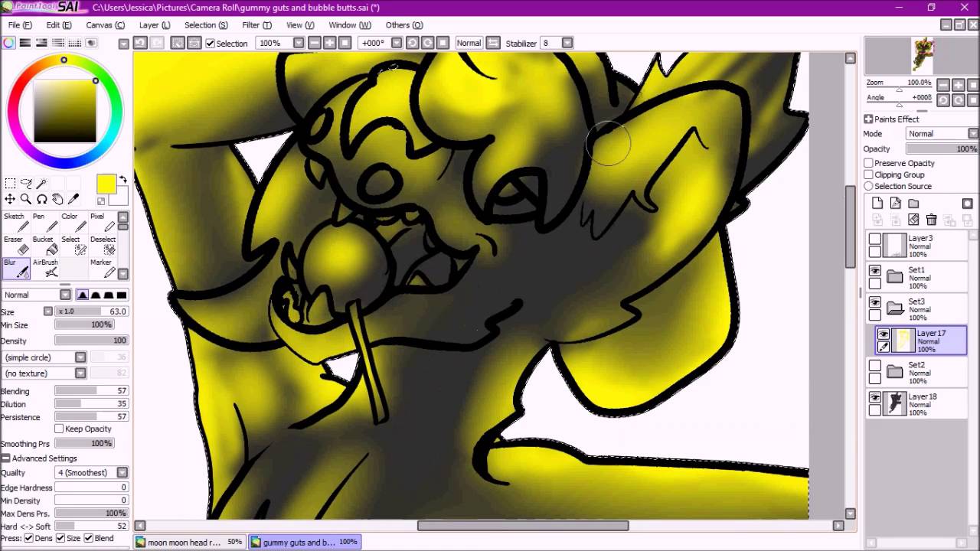Activate the Bucket fill tool
The height and width of the screenshot is (551, 980).
[x=44, y=245]
